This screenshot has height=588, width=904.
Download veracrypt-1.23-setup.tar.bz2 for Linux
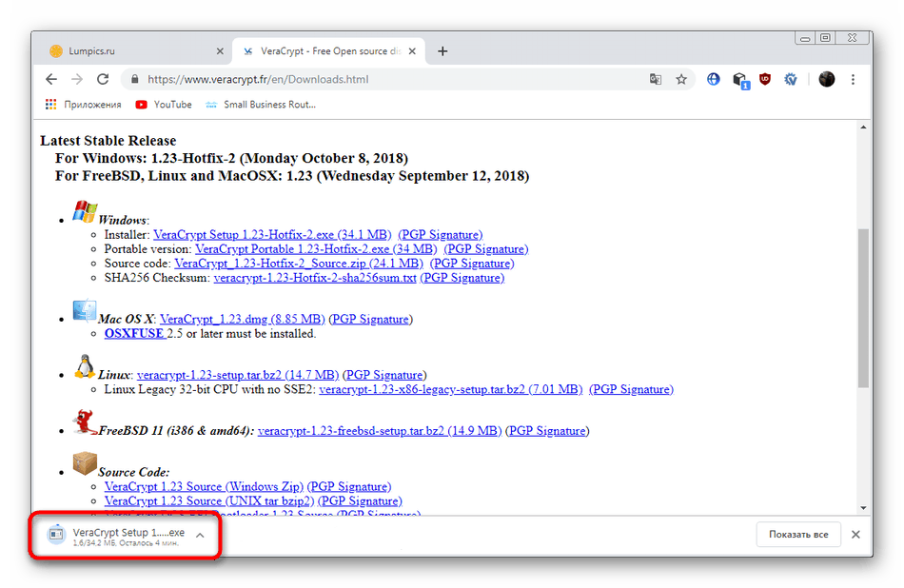pos(238,375)
